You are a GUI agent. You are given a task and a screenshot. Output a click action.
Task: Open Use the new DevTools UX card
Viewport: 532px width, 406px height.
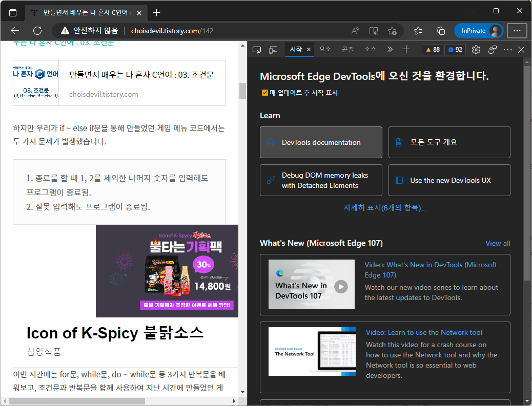tap(449, 180)
